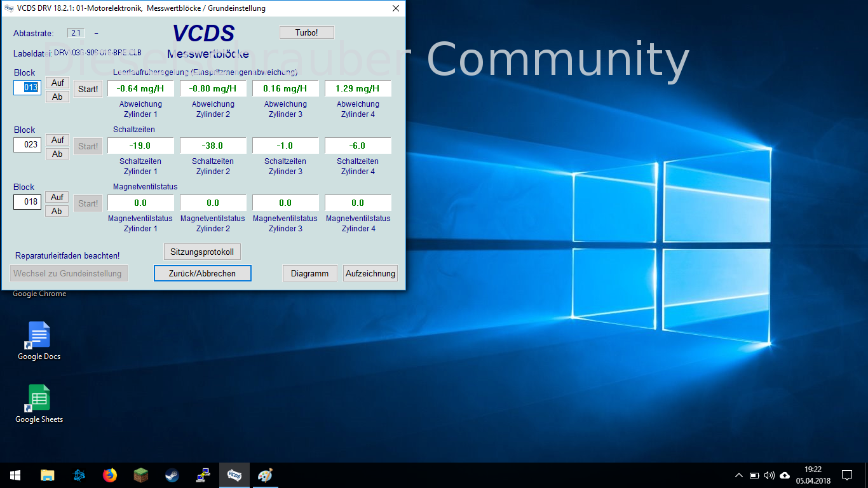Screen dimensions: 868x488
Task: Select the -6.0 Schaltzeiten value
Action: [358, 146]
